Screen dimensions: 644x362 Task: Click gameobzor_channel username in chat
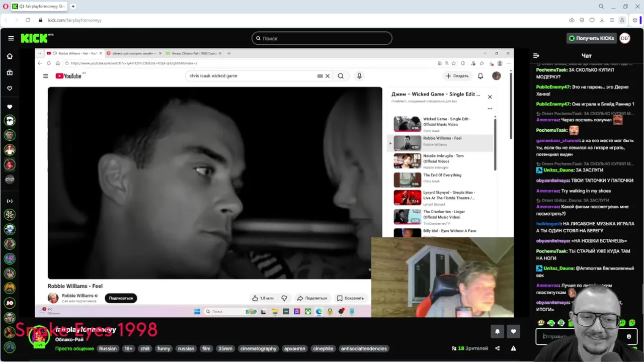(x=558, y=141)
